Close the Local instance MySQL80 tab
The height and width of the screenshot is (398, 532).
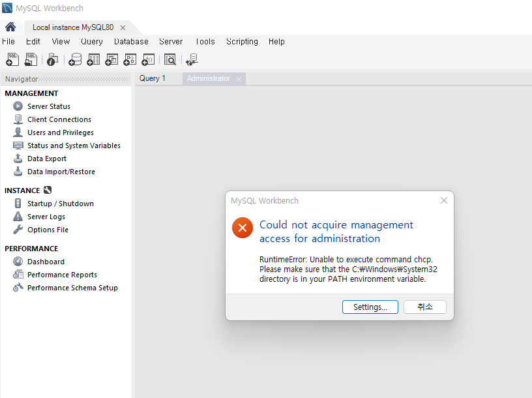(x=123, y=28)
